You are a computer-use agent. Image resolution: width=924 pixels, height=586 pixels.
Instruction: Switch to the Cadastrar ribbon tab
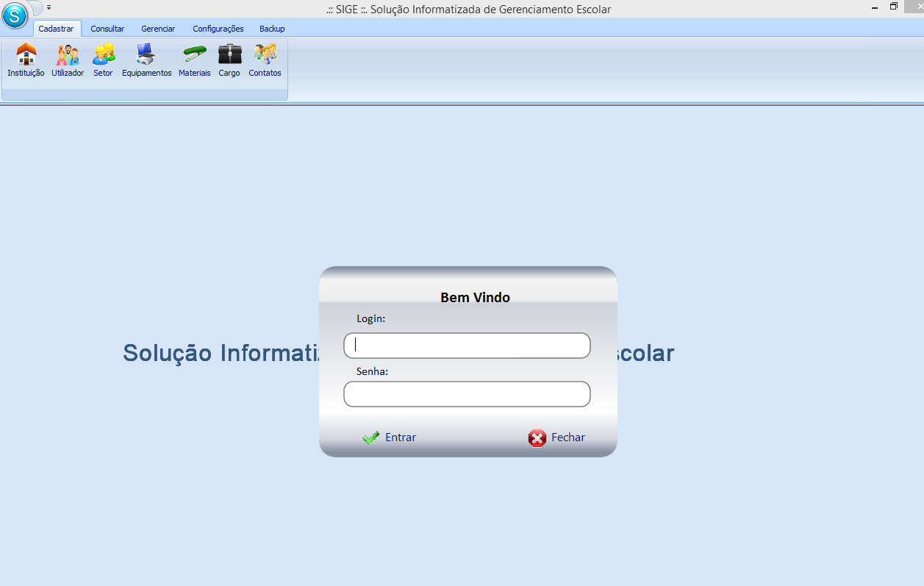pyautogui.click(x=57, y=28)
